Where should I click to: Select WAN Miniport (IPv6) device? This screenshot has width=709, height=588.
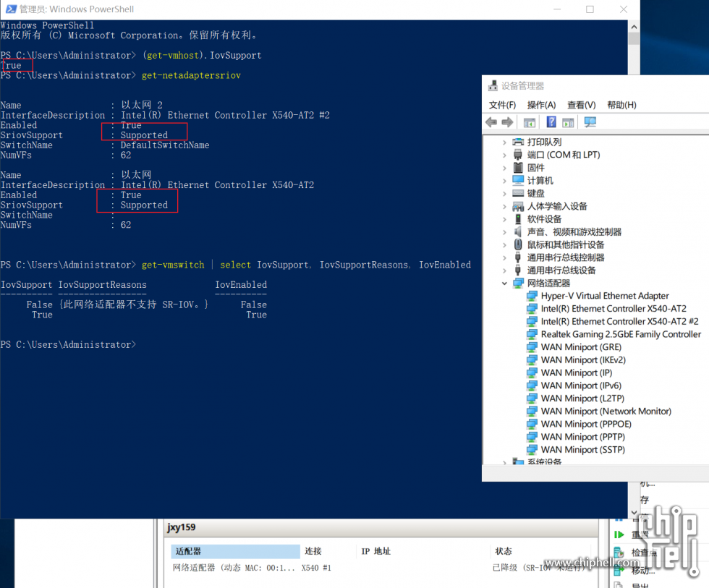click(581, 385)
